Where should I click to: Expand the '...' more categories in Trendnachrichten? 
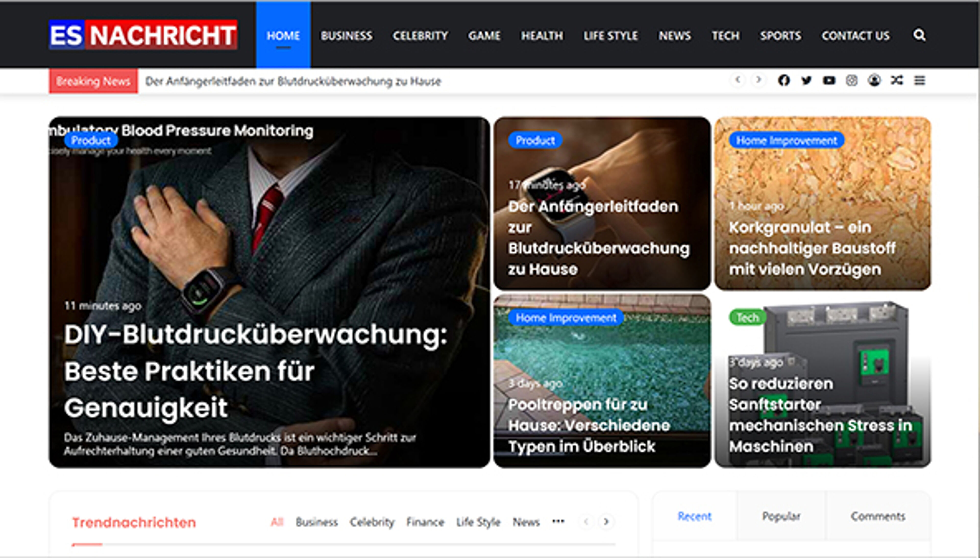[x=559, y=521]
